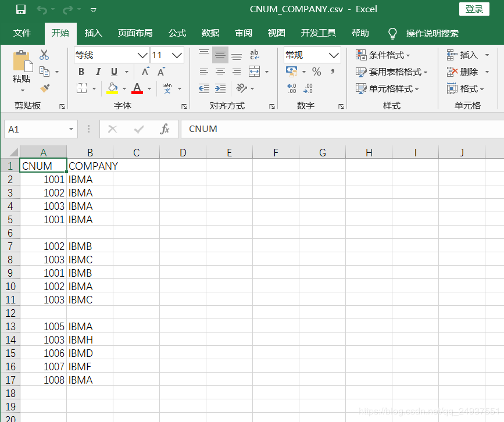
Task: Switch to the 插入 ribbon tab
Action: pyautogui.click(x=93, y=33)
